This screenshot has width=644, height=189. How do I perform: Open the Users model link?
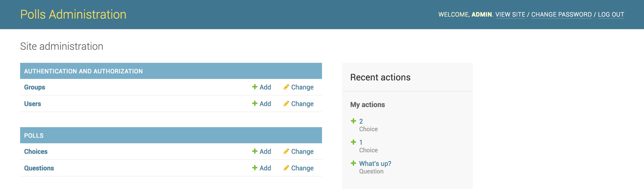[x=32, y=104]
